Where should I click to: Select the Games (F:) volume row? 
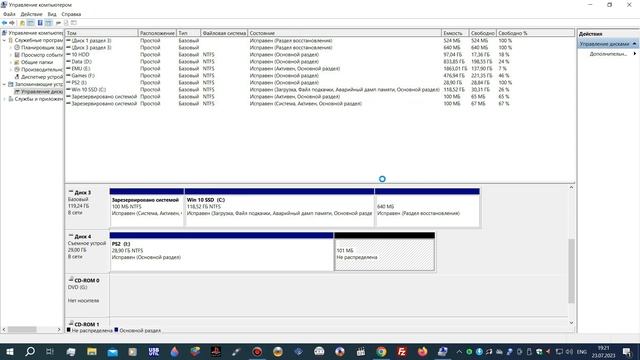coord(290,75)
